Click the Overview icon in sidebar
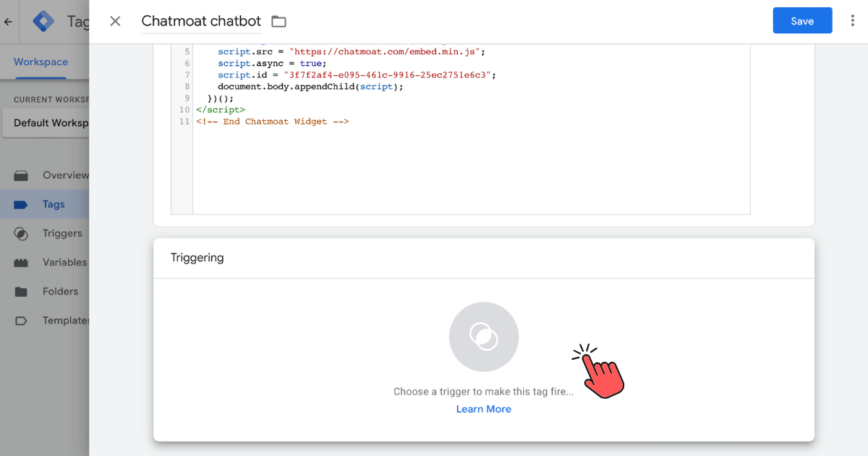868x456 pixels. [x=21, y=175]
